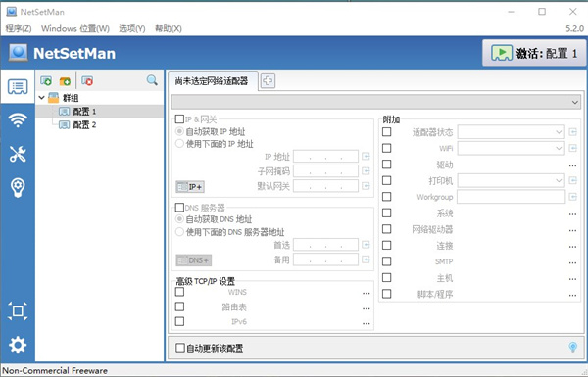Screen dimensions: 588x377
Task: Click the 激活: 配置 1 button
Action: 534,53
